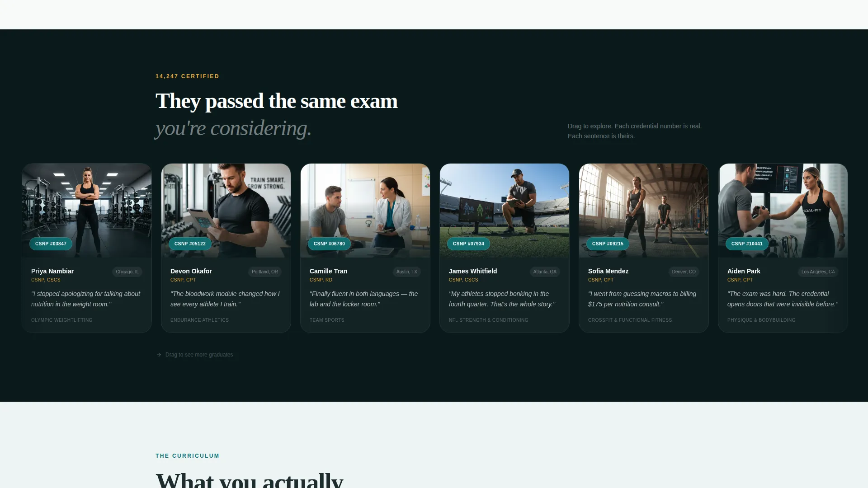
Task: Click the quote about fluent in both languages
Action: click(364, 299)
